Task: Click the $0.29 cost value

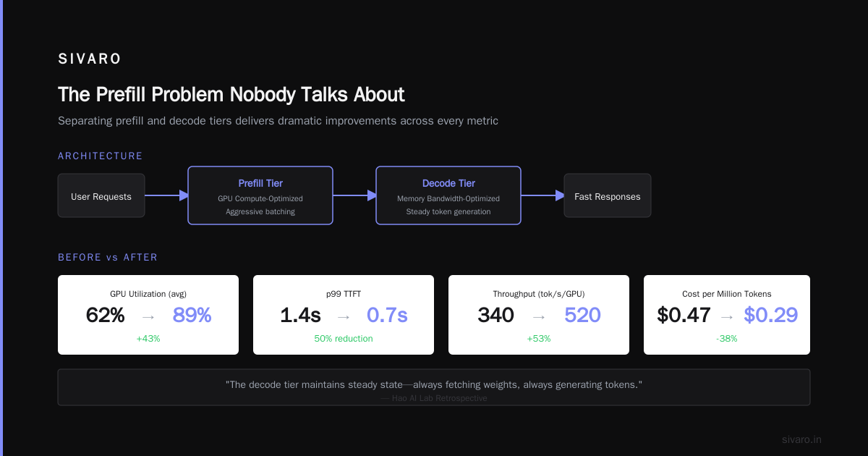Action: point(770,316)
